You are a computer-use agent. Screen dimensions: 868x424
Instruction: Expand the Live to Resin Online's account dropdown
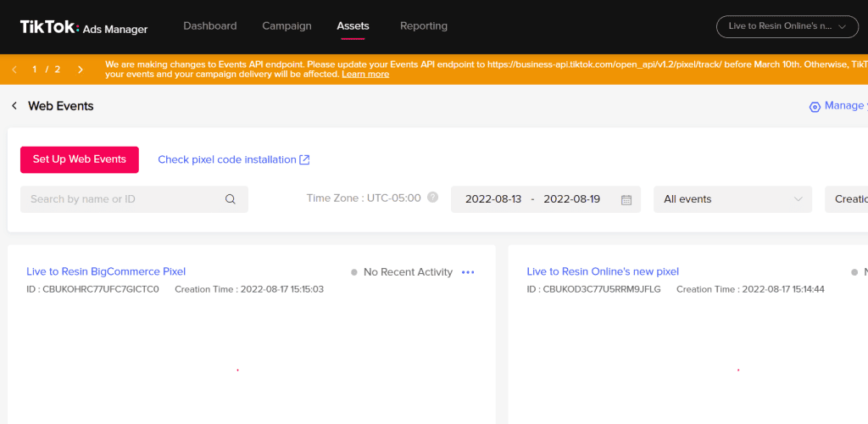(787, 26)
